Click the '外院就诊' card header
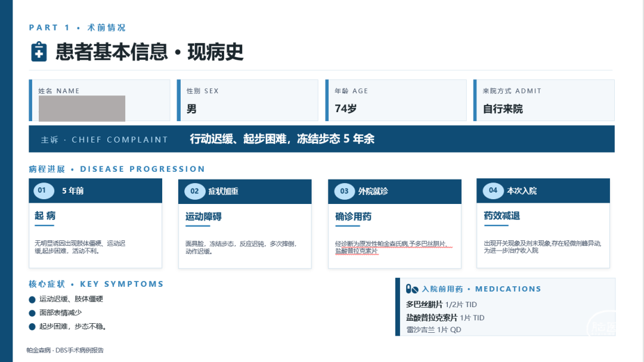This screenshot has width=644, height=362. tap(395, 191)
